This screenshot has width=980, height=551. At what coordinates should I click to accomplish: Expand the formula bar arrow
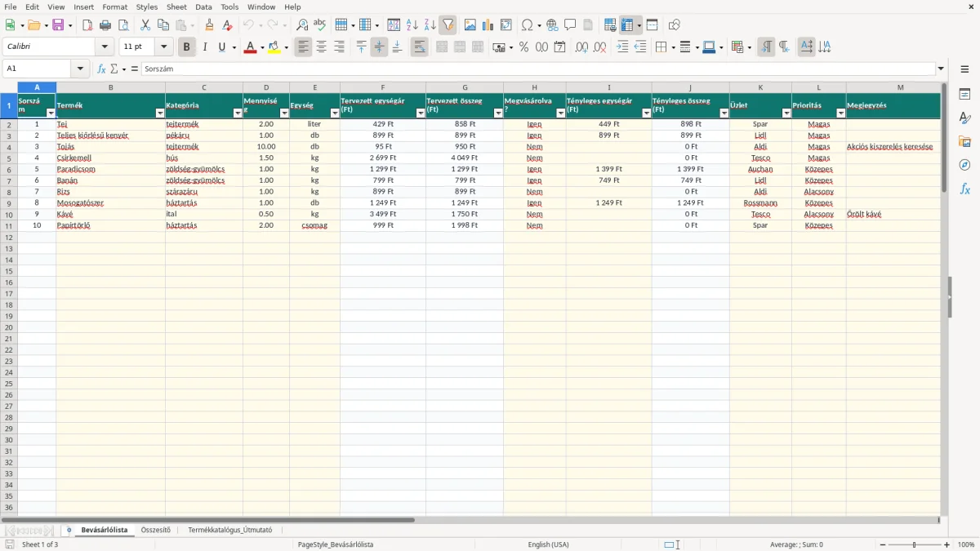pyautogui.click(x=941, y=69)
